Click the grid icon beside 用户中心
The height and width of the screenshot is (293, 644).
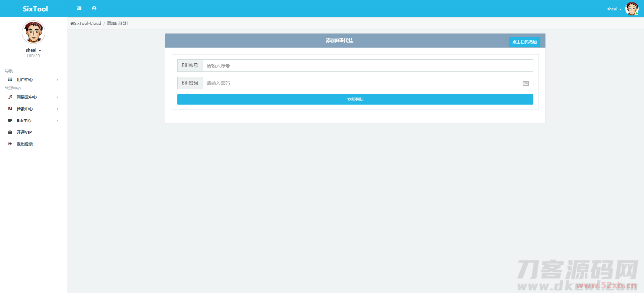click(10, 79)
